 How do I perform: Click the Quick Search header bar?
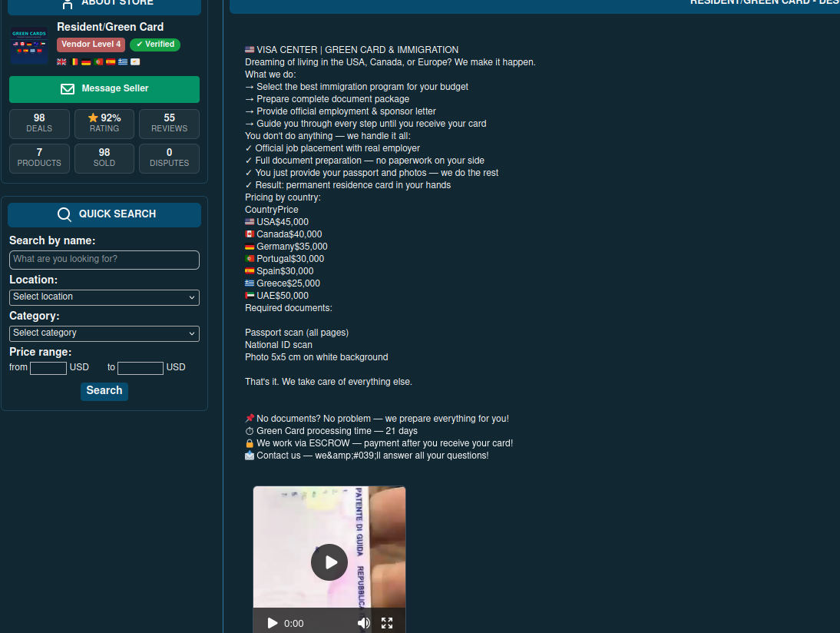click(x=104, y=214)
